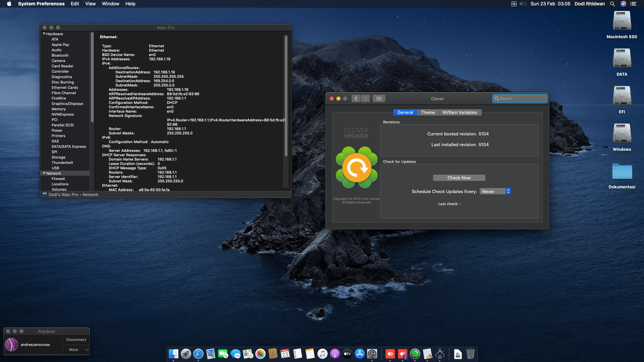Open Music from the dock
644x362 pixels.
pyautogui.click(x=322, y=354)
